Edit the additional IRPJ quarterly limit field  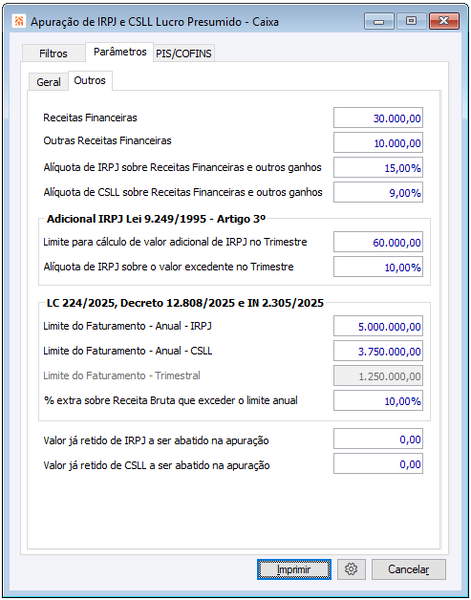378,242
